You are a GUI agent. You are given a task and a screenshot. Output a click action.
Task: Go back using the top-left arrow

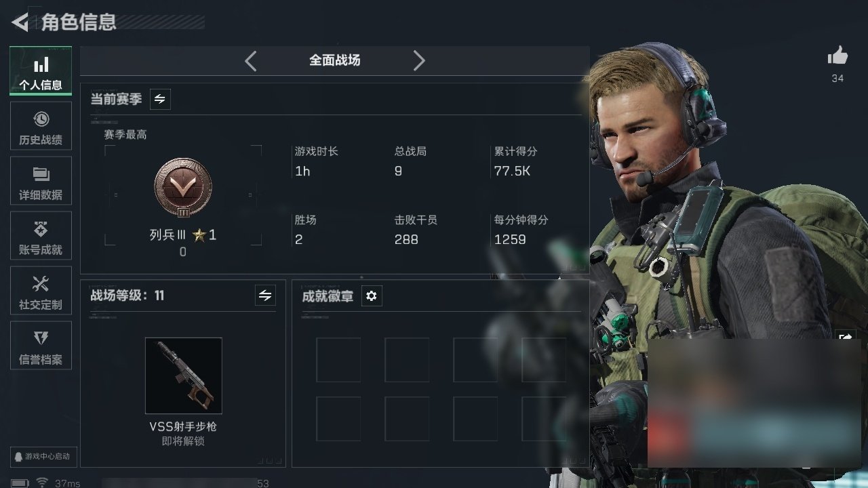coord(20,22)
